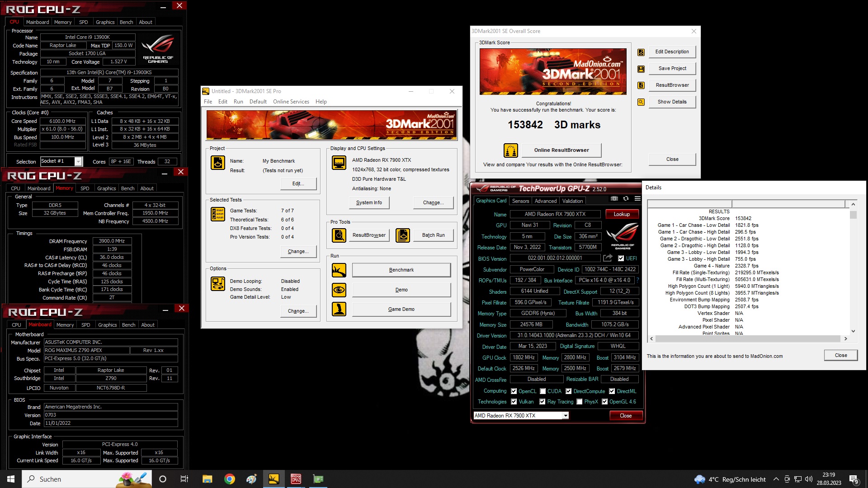868x488 pixels.
Task: Toggle the UEFI checkbox
Action: point(621,258)
